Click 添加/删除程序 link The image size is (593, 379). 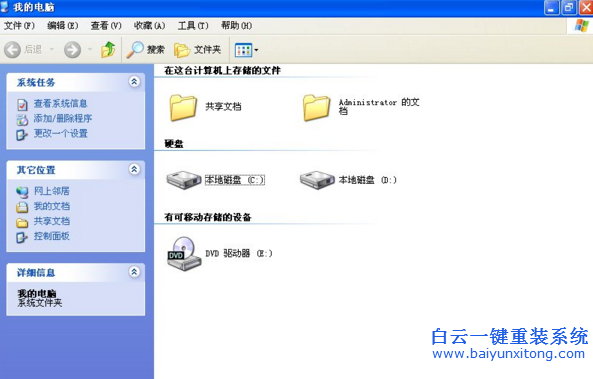click(x=63, y=118)
